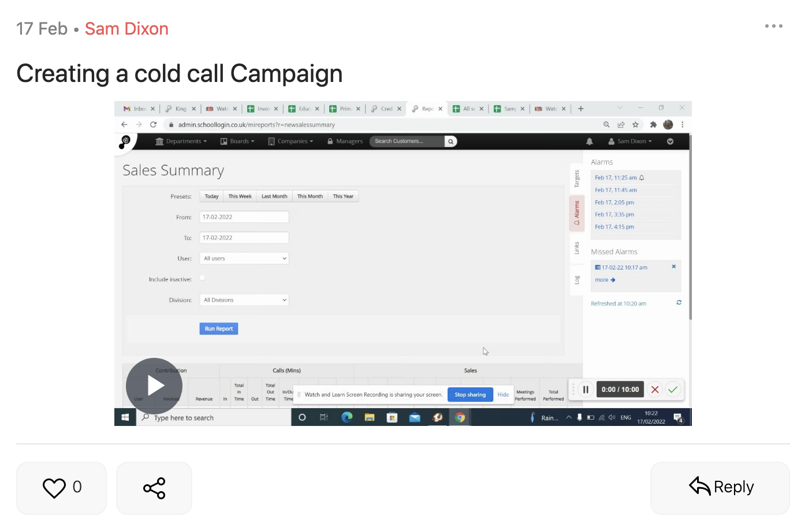
Task: Play the cold call Campaign video
Action: coord(154,386)
